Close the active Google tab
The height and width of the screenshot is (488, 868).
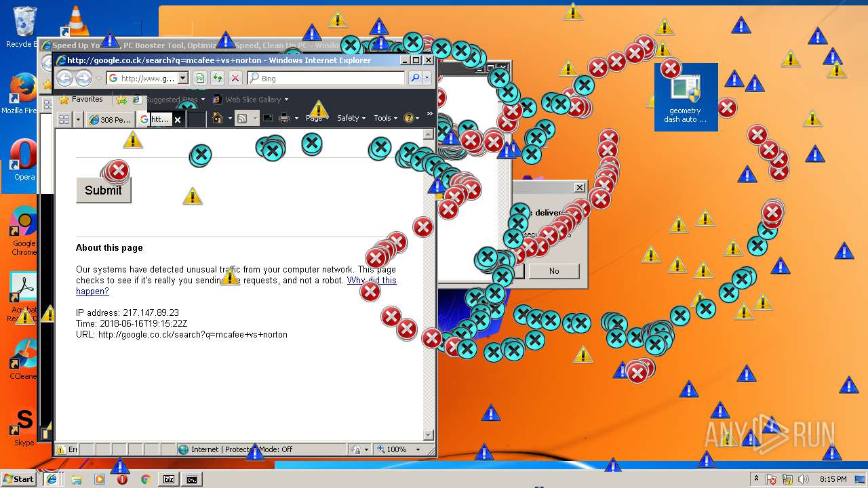click(x=178, y=120)
